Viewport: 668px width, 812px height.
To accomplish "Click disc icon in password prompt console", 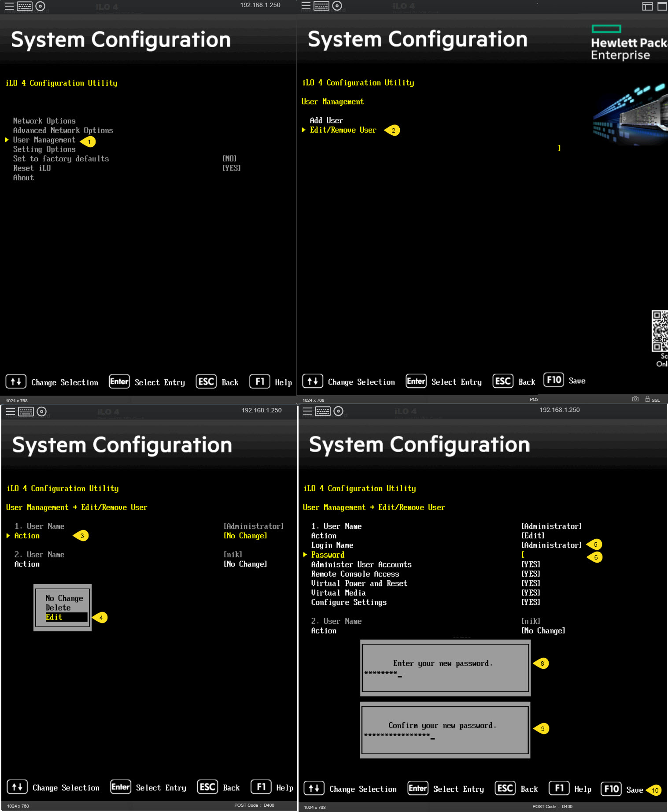I will coord(338,411).
